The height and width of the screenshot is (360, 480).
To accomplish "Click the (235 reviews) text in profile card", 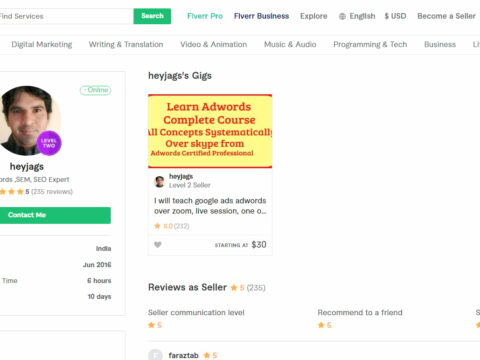I will tap(52, 192).
